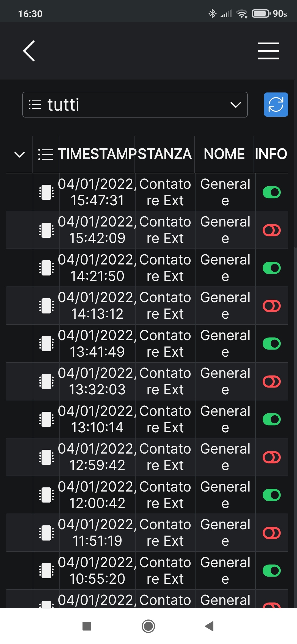Click the INFO column header
Image resolution: width=297 pixels, height=644 pixels.
pos(271,154)
